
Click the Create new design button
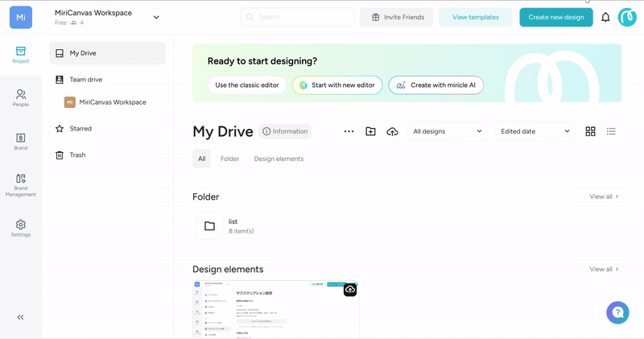pos(555,18)
